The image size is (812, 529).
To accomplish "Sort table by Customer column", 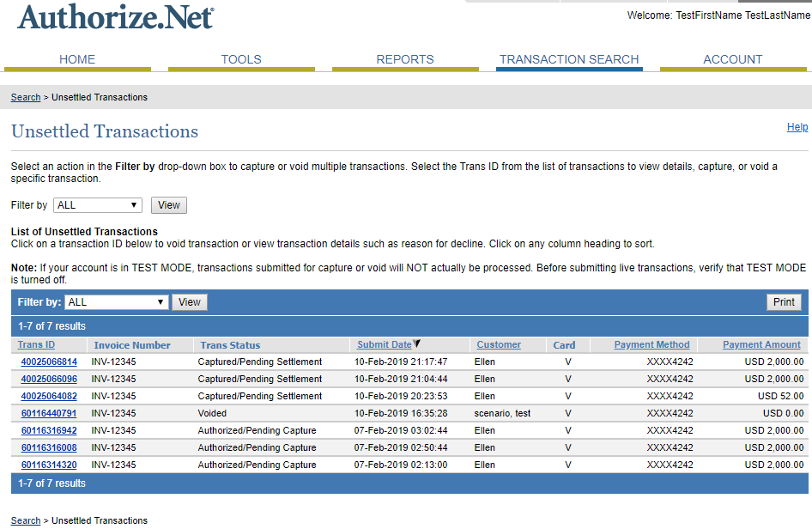I will point(499,345).
